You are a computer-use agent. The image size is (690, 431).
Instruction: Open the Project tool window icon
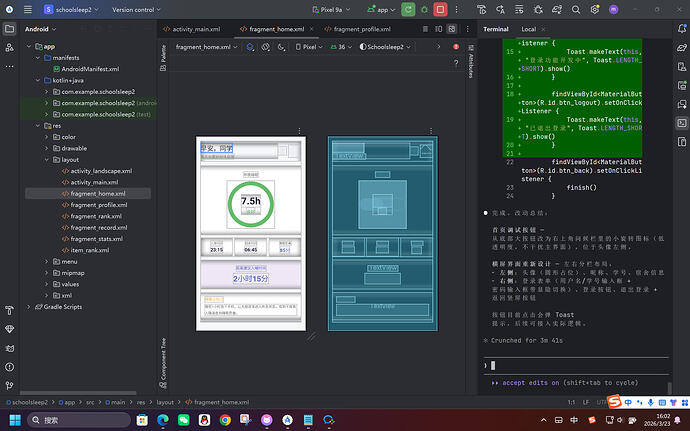click(x=9, y=29)
